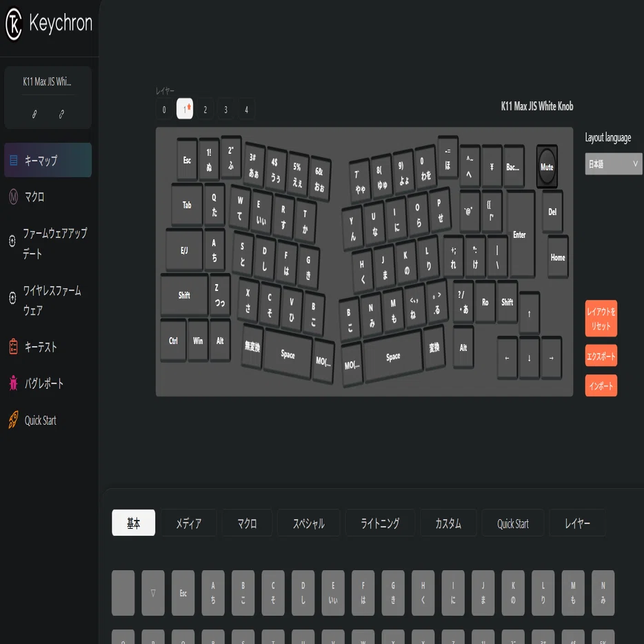644x644 pixels.
Task: Select the Enter key on the keyboard
Action: click(521, 234)
